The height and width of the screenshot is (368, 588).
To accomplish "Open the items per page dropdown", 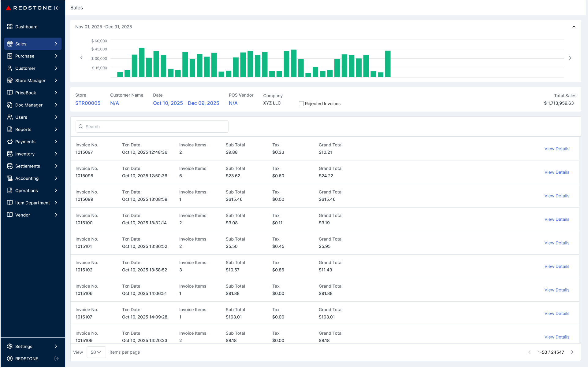I will pos(96,352).
